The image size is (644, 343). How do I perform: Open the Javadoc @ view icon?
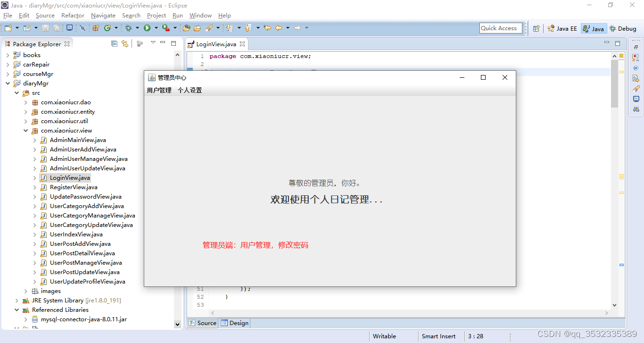(x=636, y=68)
